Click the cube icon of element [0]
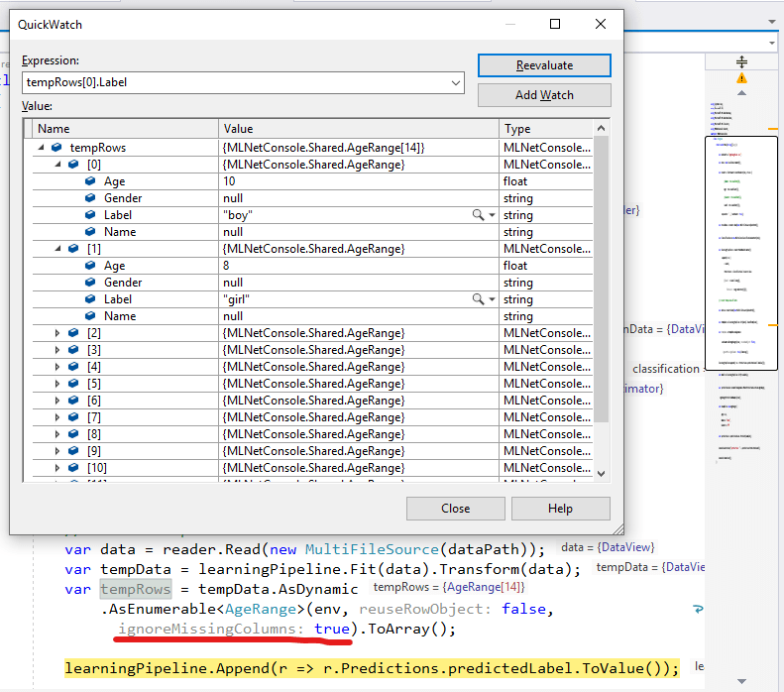The height and width of the screenshot is (692, 784). 73,164
